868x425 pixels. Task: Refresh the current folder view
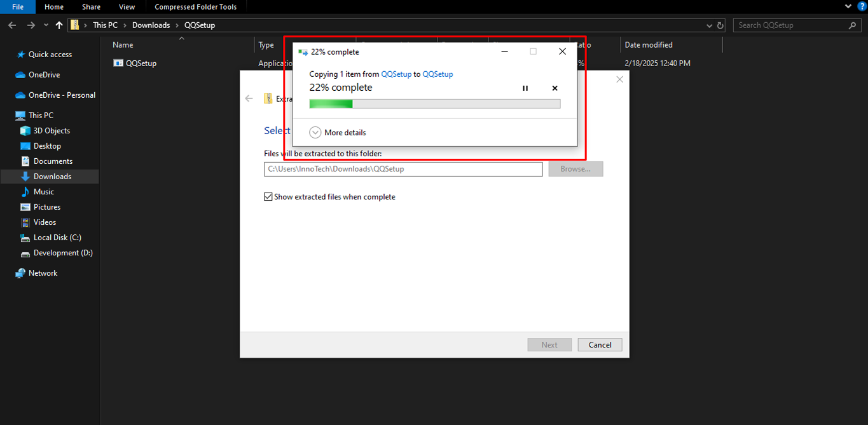pos(720,25)
